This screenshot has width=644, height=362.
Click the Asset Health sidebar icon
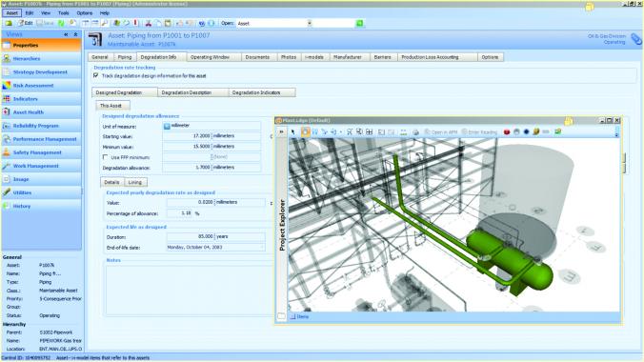coord(6,111)
